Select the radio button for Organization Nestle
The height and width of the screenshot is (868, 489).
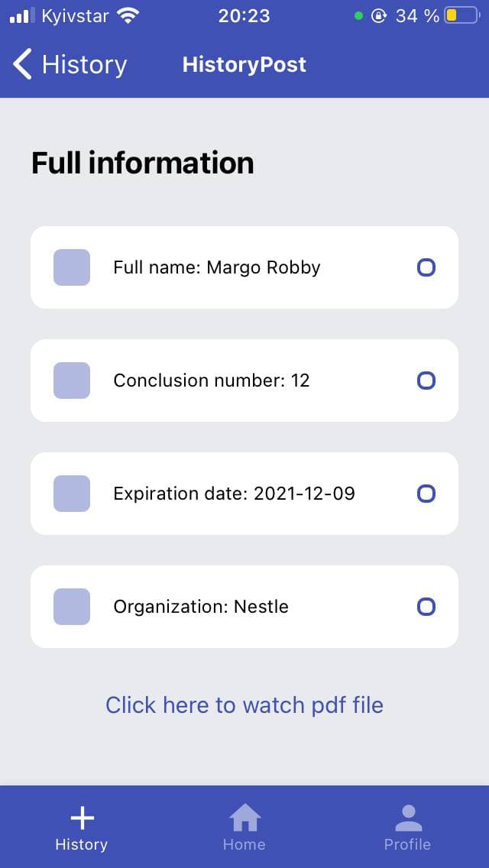426,606
